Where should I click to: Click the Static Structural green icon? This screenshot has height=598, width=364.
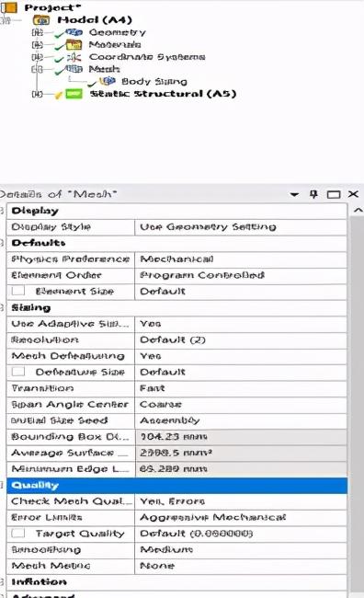74,94
